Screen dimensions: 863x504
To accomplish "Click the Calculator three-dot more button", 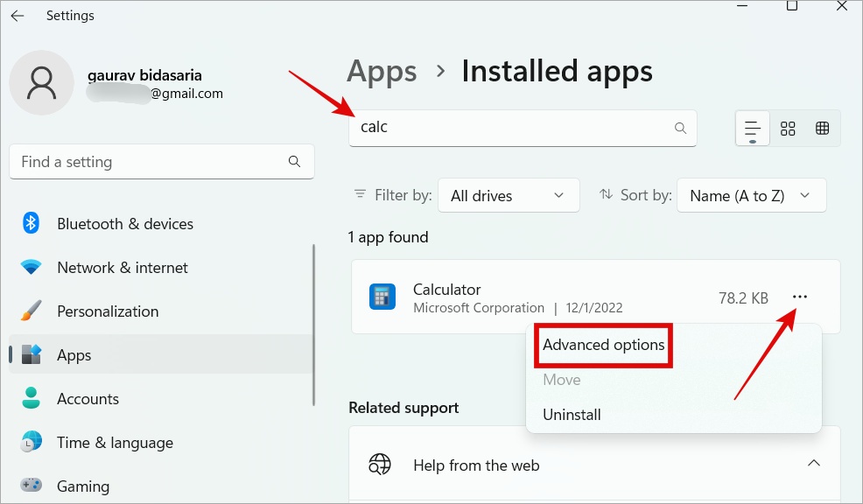I will [x=800, y=297].
